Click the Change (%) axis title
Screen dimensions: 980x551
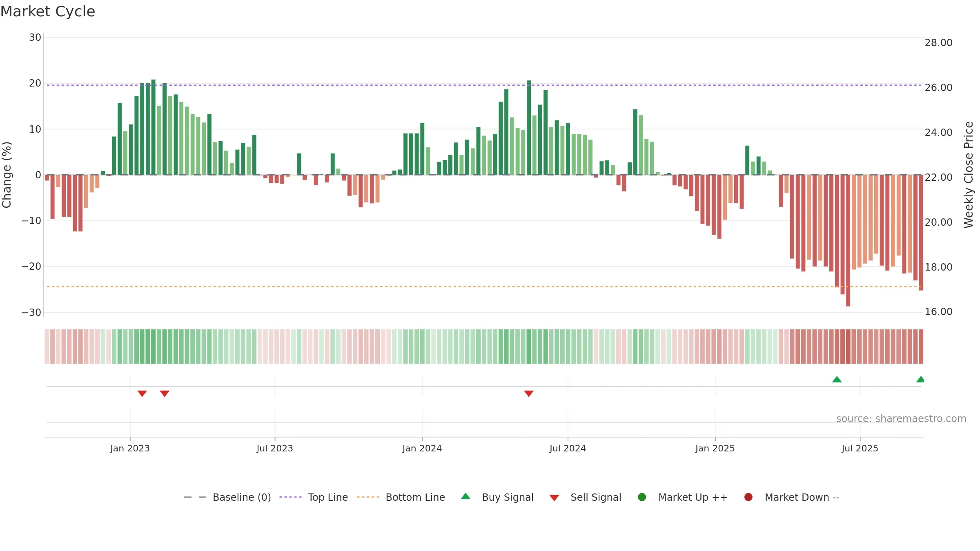pyautogui.click(x=7, y=175)
